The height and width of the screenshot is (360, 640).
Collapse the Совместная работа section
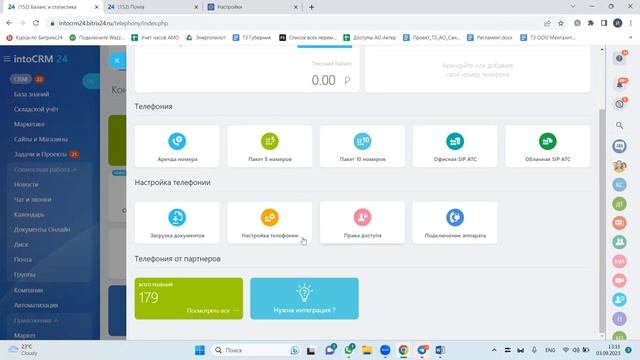(x=45, y=169)
